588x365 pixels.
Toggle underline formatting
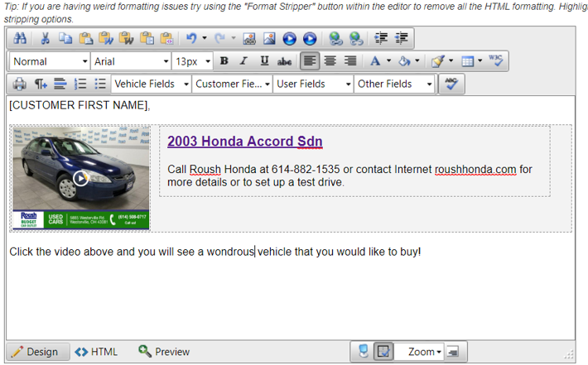click(264, 61)
